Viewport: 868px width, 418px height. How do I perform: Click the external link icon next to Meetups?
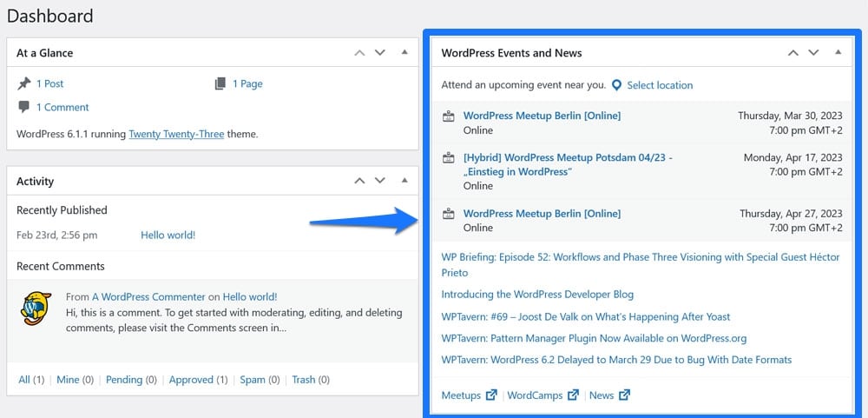491,395
